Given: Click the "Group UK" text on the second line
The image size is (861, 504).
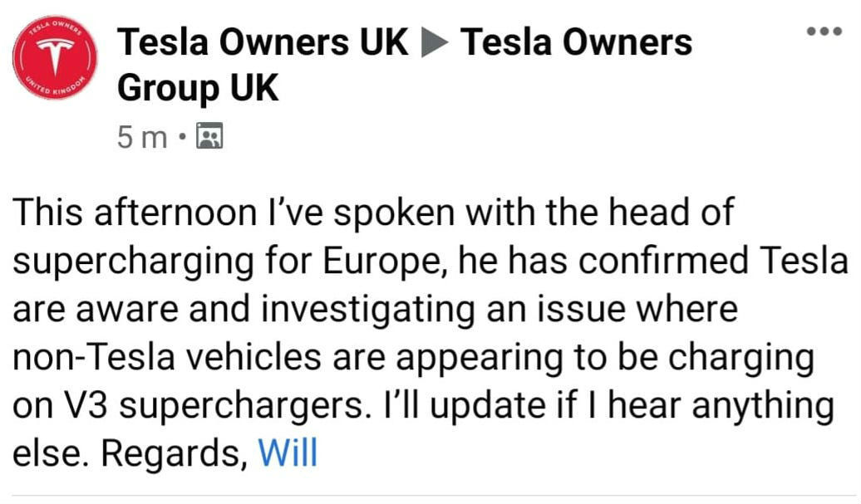Looking at the screenshot, I should [198, 88].
